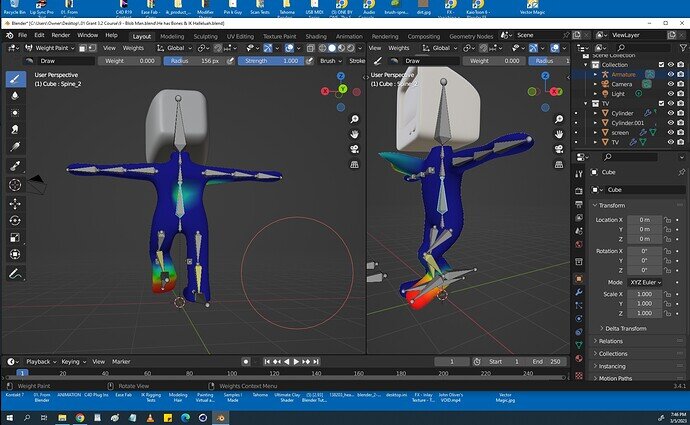Toggle auto keying record button in timeline

246,362
